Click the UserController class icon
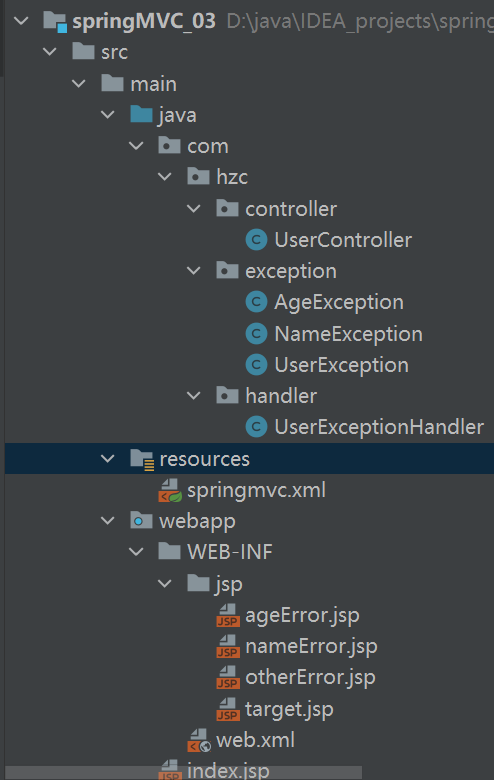This screenshot has width=494, height=780. (256, 240)
